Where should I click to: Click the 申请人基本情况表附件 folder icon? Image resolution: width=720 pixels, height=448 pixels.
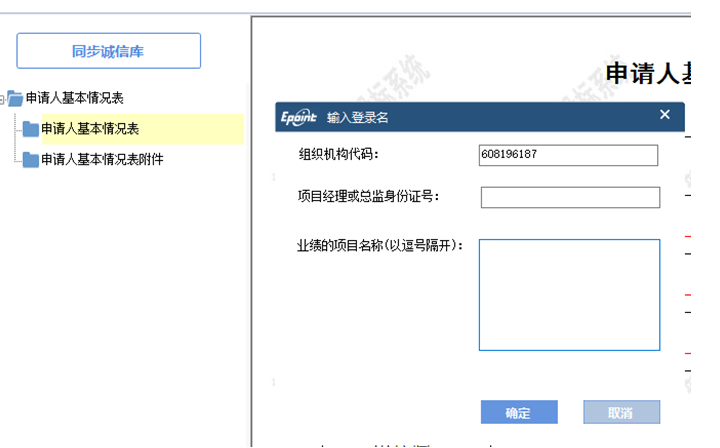click(31, 159)
